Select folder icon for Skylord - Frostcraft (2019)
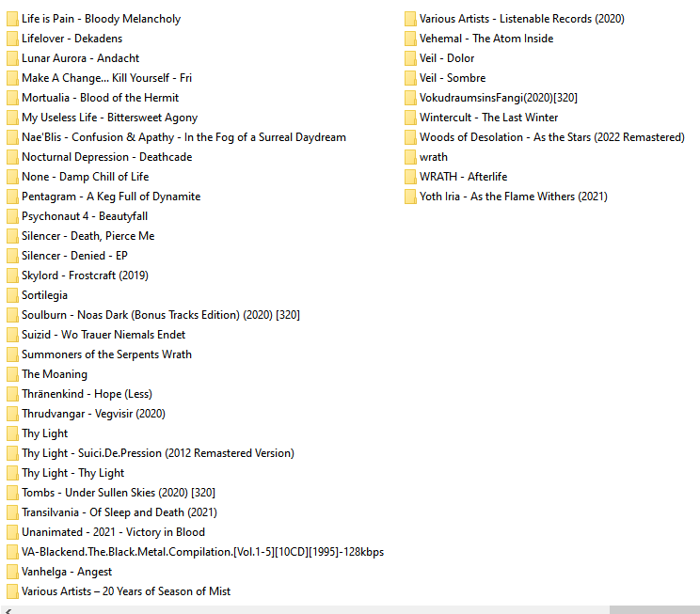Image resolution: width=700 pixels, height=614 pixels. pyautogui.click(x=12, y=276)
